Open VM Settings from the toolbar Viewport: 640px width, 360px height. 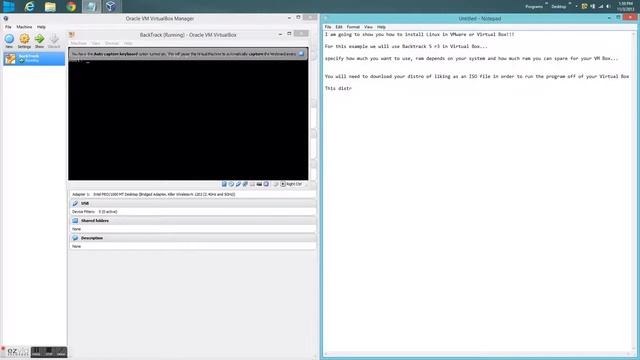[x=24, y=40]
